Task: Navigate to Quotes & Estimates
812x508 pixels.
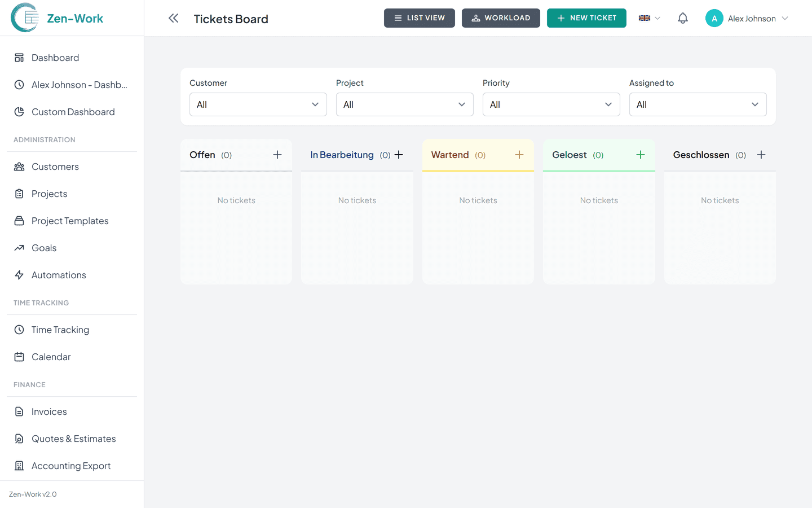Action: 73,439
